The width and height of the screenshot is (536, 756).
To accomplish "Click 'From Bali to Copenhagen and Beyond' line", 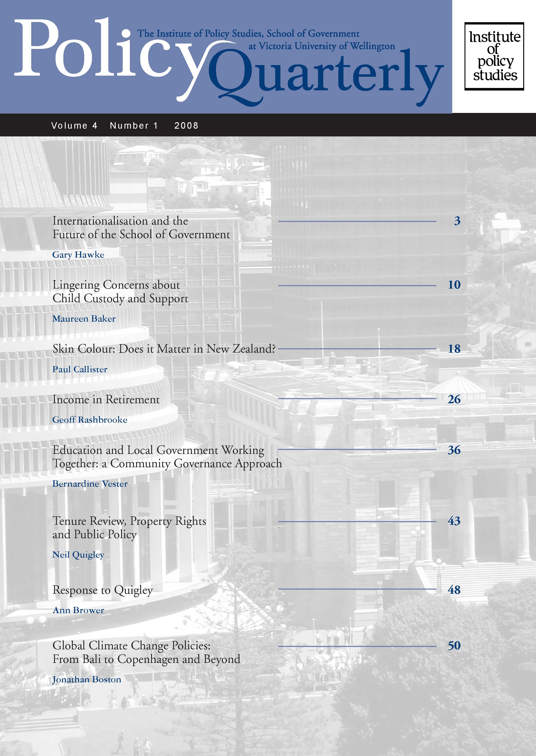I will click(146, 659).
